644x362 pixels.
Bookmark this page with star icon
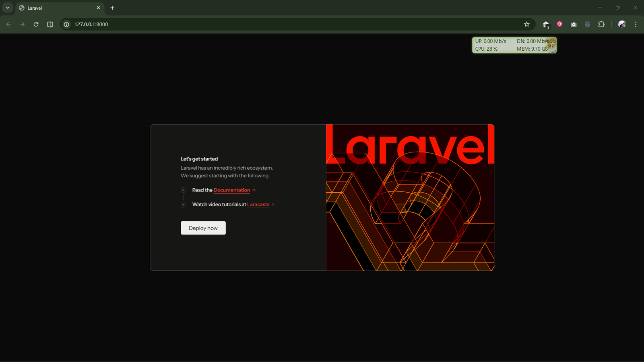pos(526,24)
